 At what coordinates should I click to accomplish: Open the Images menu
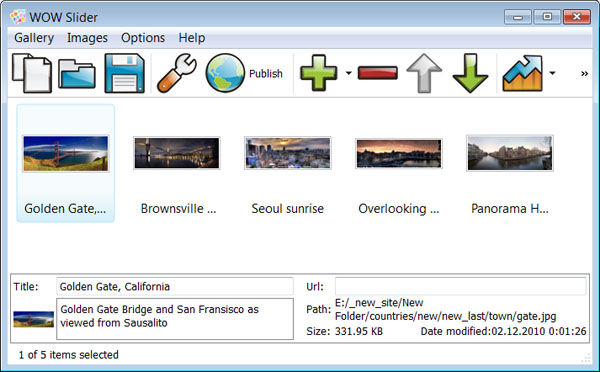coord(87,38)
